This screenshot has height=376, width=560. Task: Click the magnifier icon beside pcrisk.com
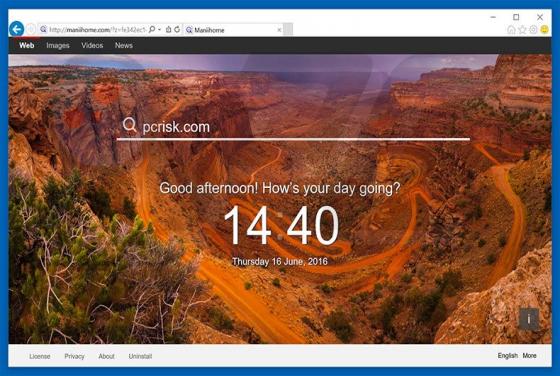coord(130,125)
